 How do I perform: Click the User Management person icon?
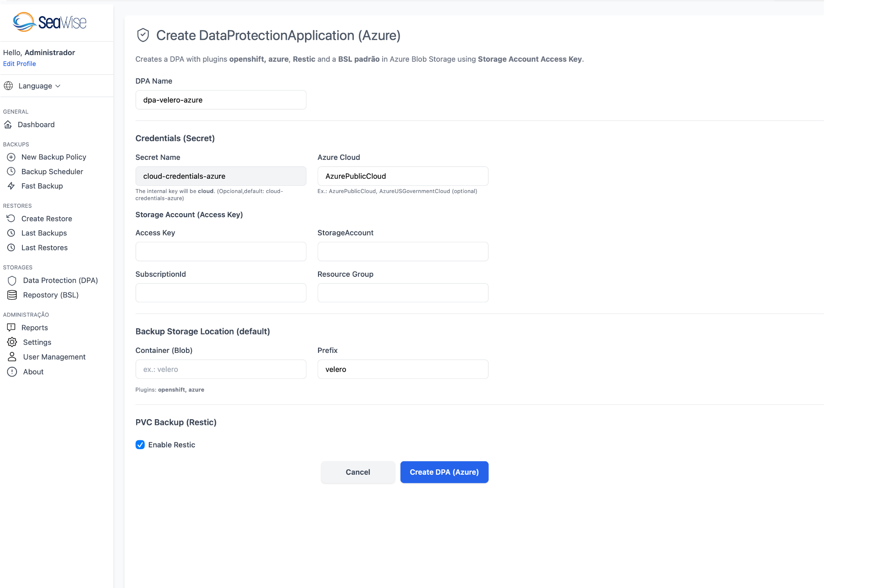click(12, 357)
